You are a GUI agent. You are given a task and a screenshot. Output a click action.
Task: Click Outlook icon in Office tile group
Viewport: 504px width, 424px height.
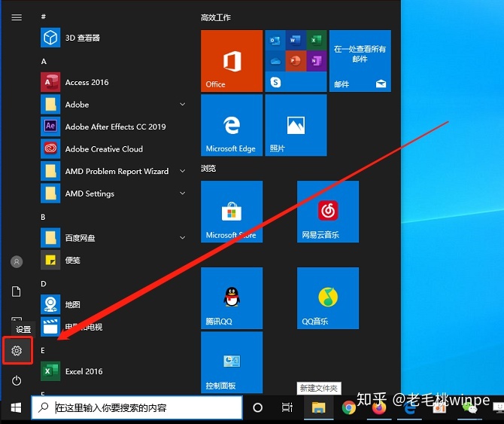275,40
